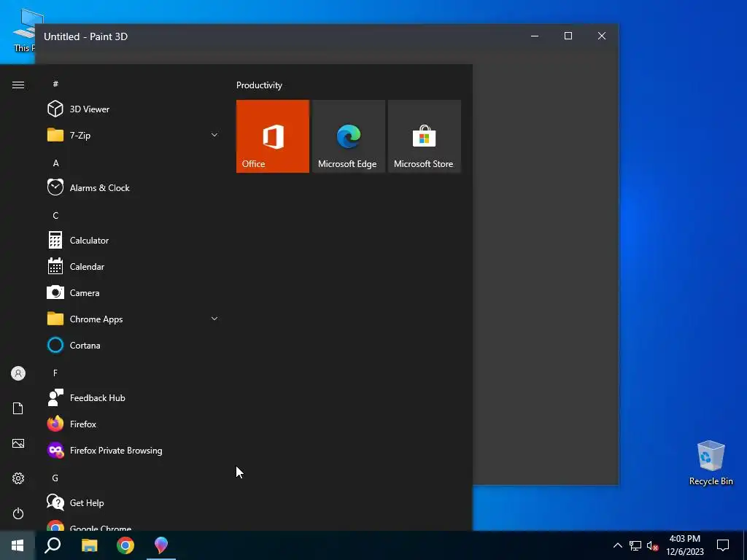Open the Calendar app
Screen dimensions: 747x560
click(x=133, y=267)
